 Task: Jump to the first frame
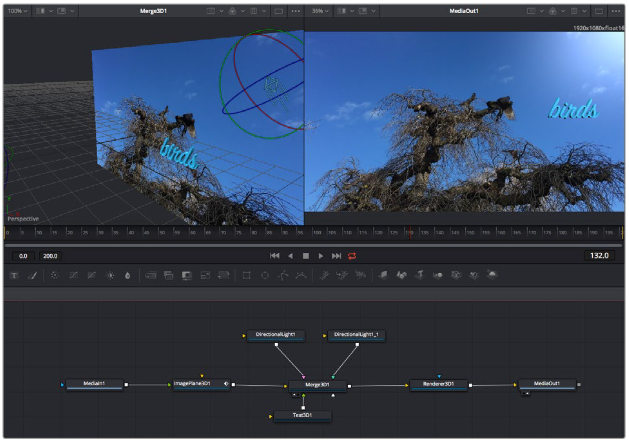pos(275,256)
